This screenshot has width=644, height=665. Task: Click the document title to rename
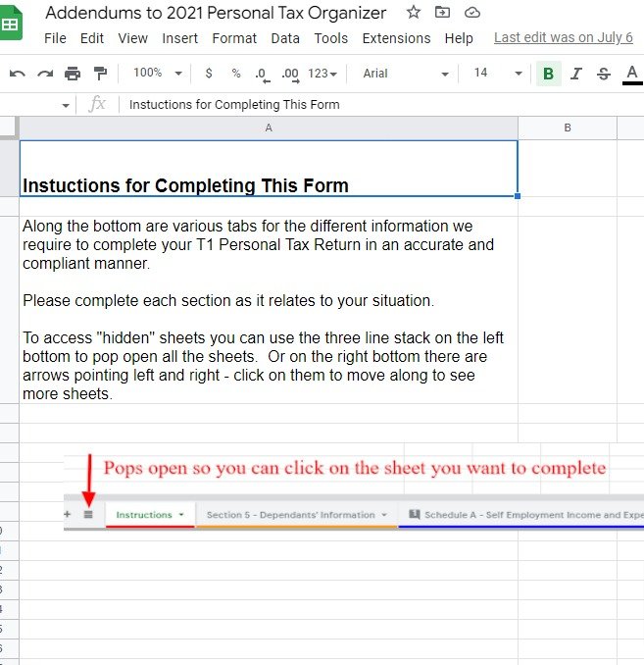tap(216, 13)
